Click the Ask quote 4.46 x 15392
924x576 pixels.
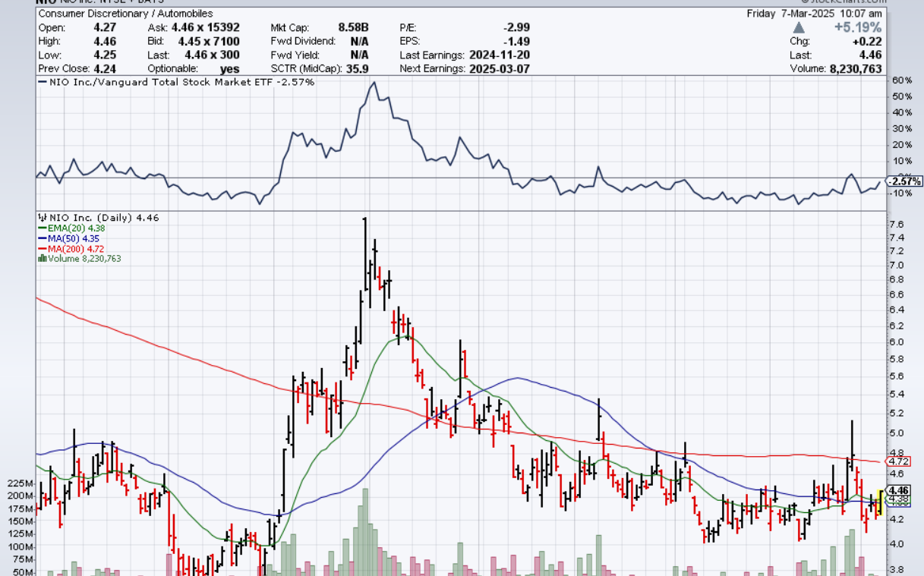[x=206, y=27]
